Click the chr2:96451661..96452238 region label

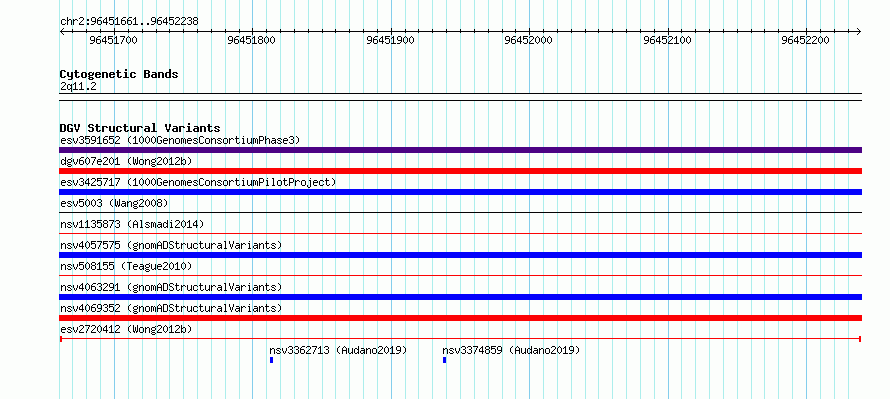click(129, 22)
